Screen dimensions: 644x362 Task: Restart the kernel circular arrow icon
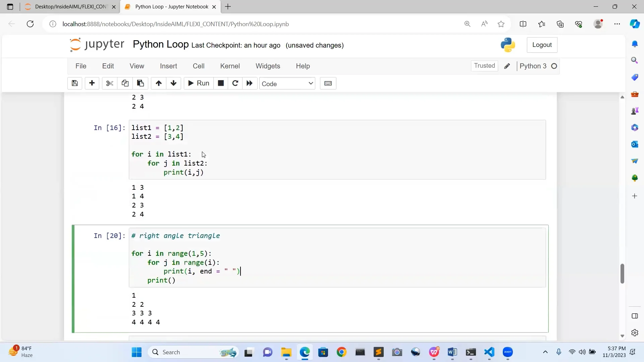(235, 83)
